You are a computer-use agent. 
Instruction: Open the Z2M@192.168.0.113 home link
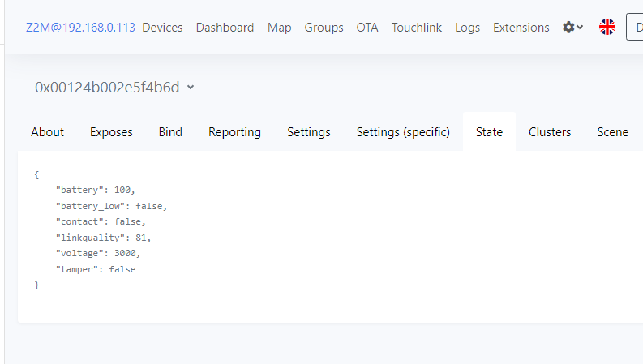click(80, 28)
